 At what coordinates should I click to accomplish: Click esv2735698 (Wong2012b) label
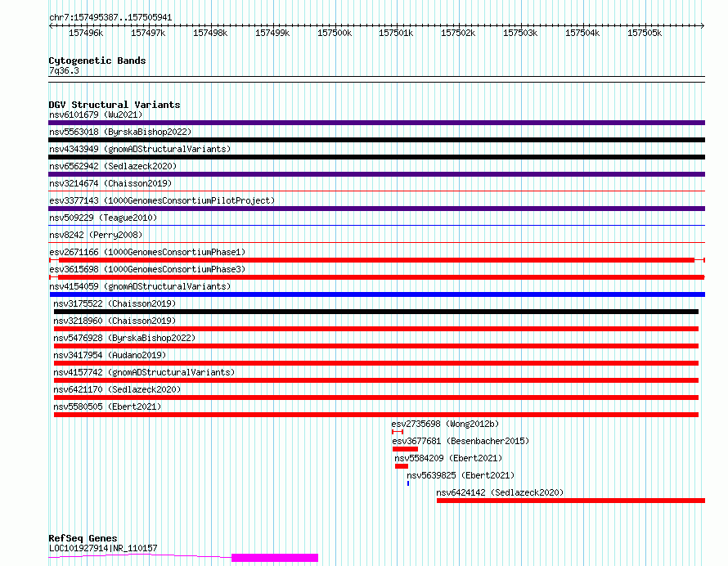[445, 424]
